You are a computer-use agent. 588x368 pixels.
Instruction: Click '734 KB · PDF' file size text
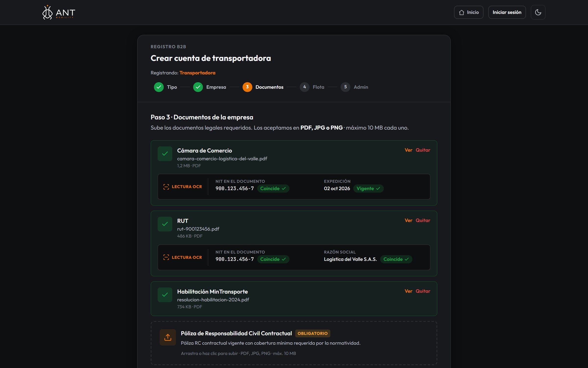189,307
